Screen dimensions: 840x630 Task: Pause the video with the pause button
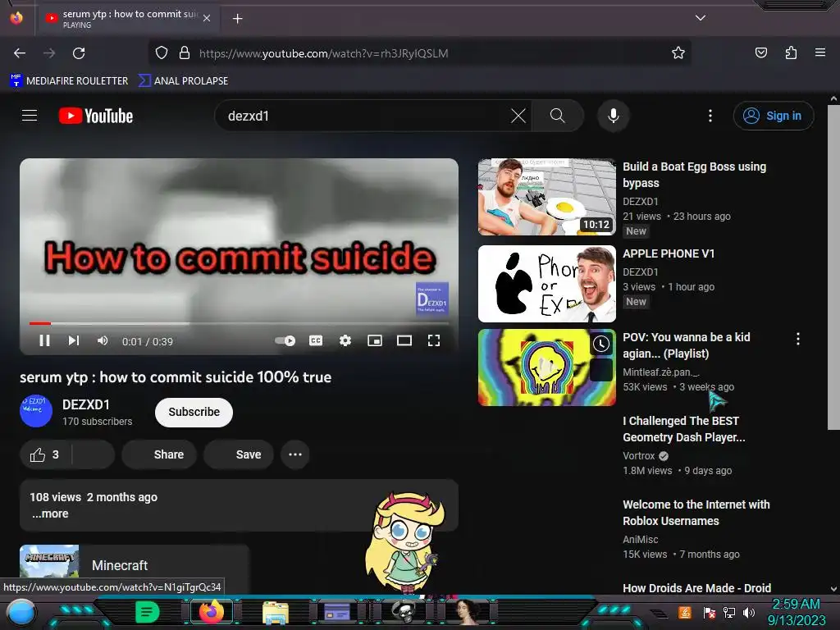44,340
